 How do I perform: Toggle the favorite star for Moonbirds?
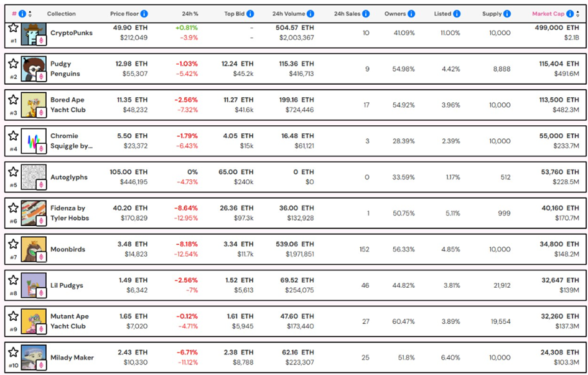(x=13, y=244)
